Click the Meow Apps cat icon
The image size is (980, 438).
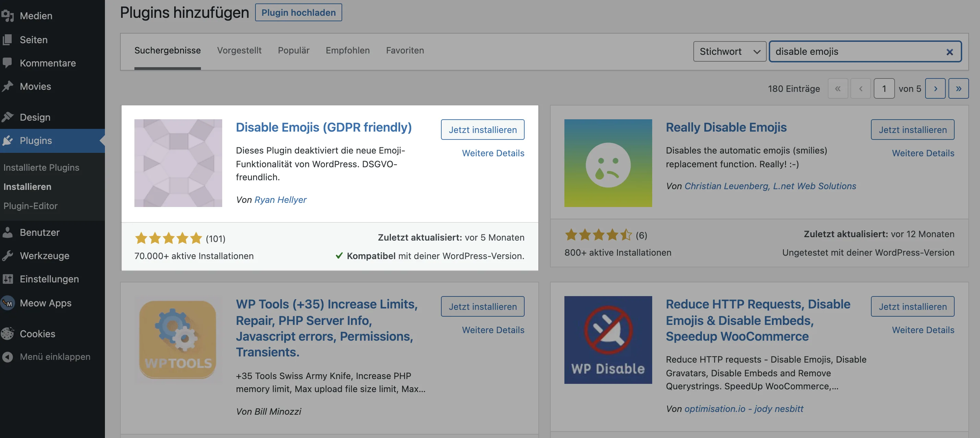(7, 303)
